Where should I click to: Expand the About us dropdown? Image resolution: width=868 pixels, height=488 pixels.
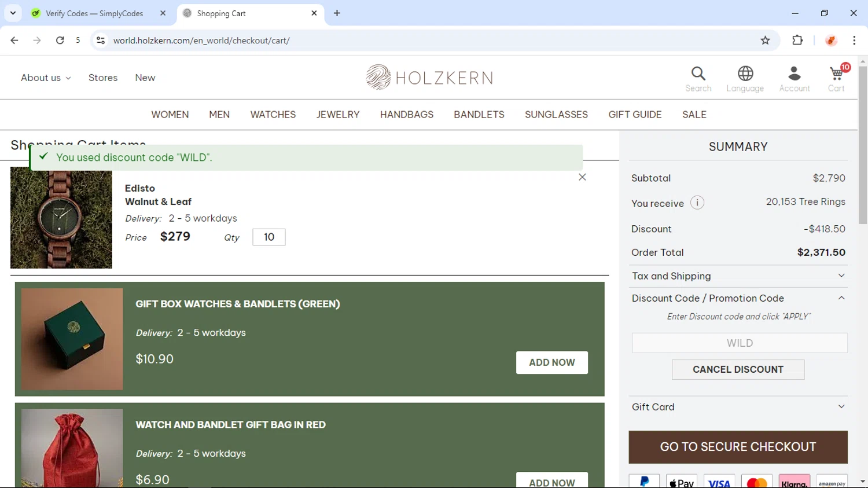(46, 78)
